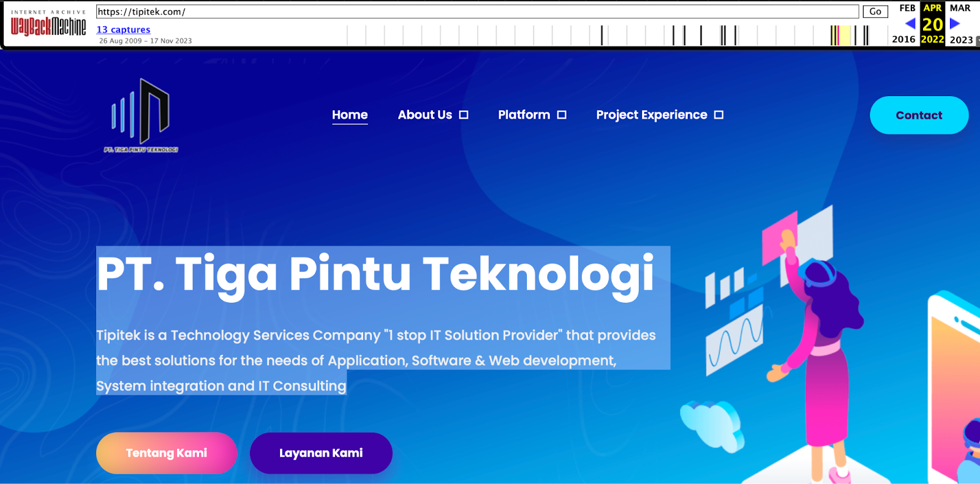Open the Project Experience menu item

point(652,115)
